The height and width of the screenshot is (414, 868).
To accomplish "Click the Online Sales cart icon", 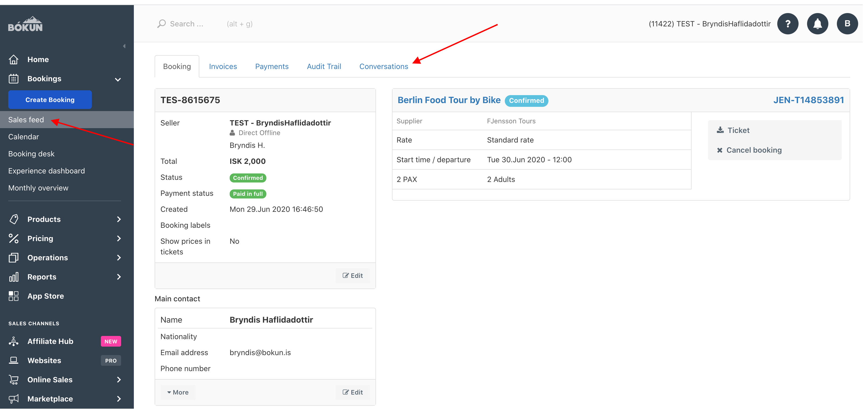I will (14, 380).
